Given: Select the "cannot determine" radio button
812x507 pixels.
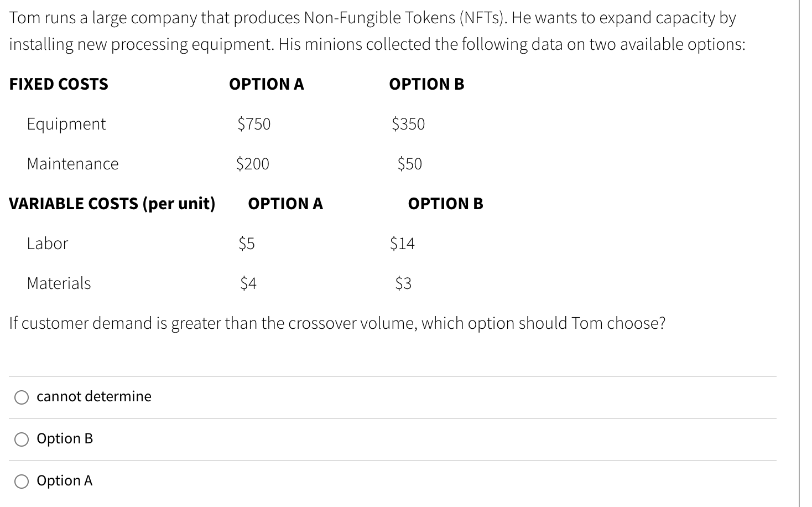Looking at the screenshot, I should coord(22,397).
